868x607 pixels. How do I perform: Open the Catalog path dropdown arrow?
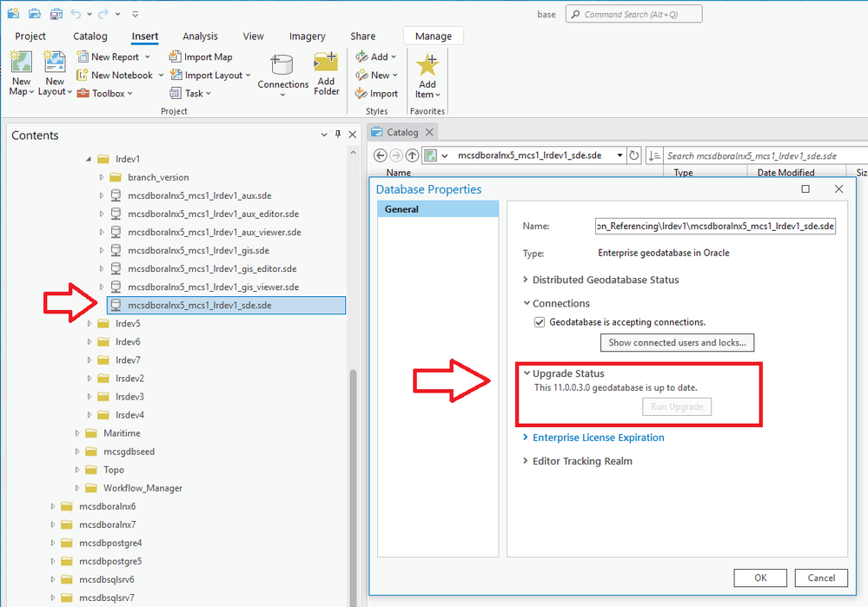pos(620,155)
